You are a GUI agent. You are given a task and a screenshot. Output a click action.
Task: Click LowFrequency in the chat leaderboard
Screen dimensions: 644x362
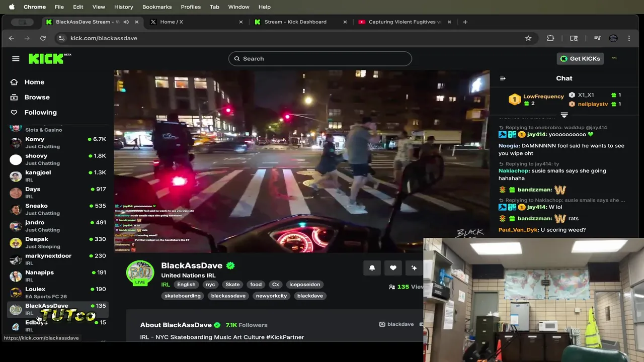543,96
